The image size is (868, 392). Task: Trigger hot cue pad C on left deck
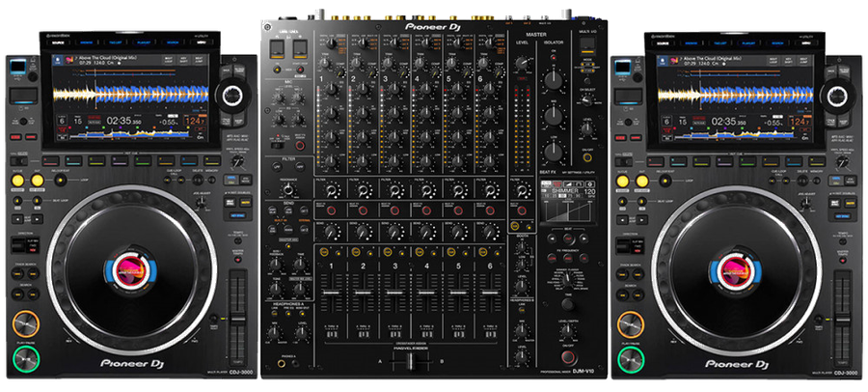pyautogui.click(x=96, y=161)
